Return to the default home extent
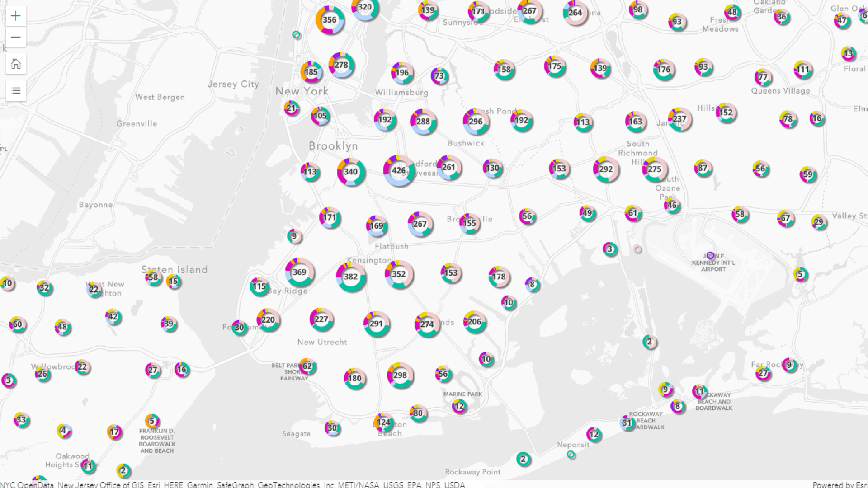 pos(16,64)
